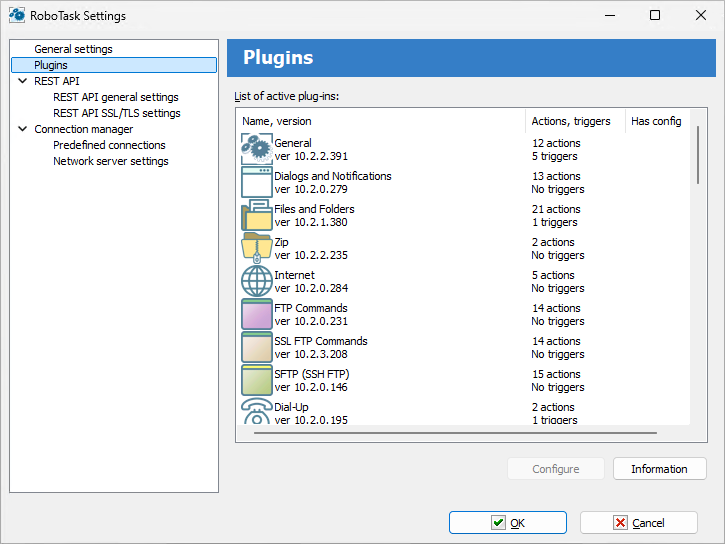Click the Has config column header
Screen dimensions: 725x544
pos(657,121)
